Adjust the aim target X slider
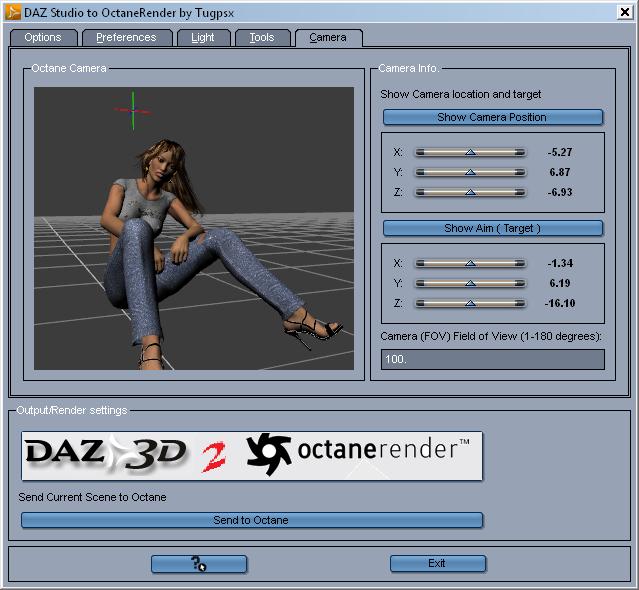The width and height of the screenshot is (639, 590). click(470, 263)
